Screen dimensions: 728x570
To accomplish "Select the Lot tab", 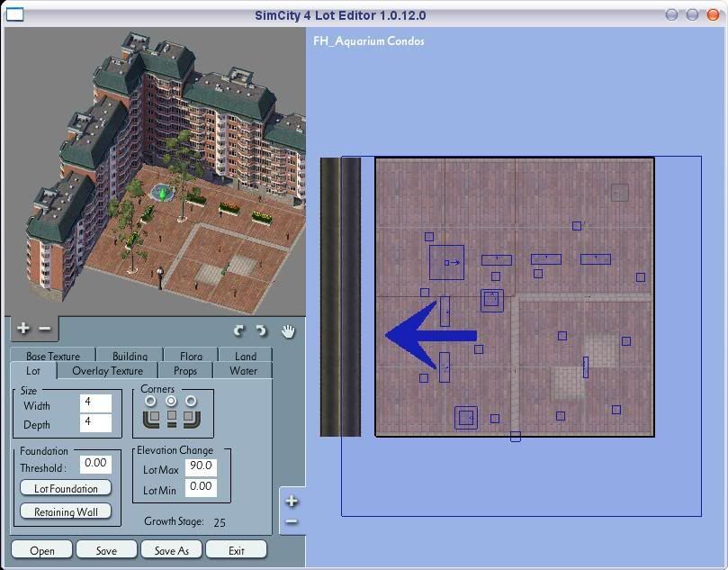I will pyautogui.click(x=33, y=371).
